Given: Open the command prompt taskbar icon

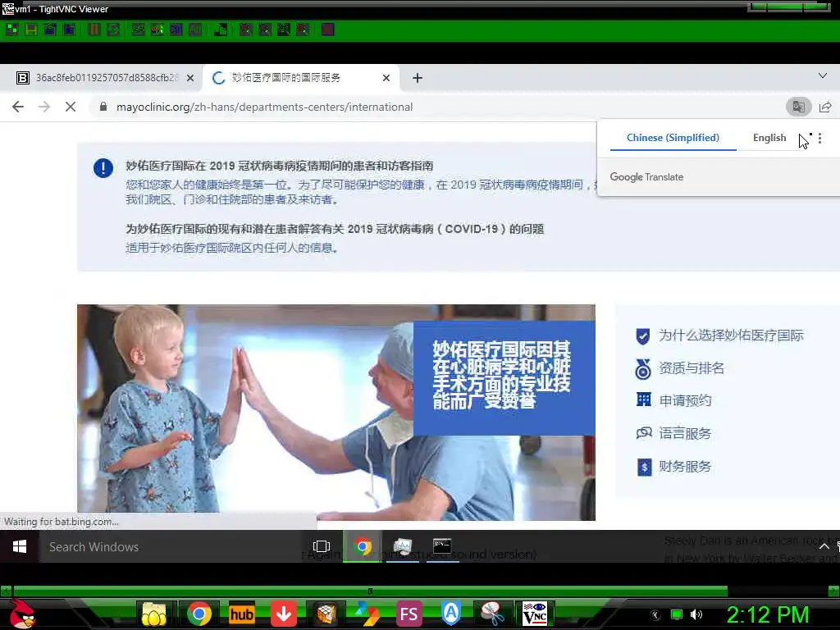Looking at the screenshot, I should point(442,546).
